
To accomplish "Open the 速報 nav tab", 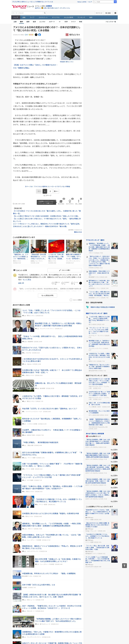I will pyautogui.click(x=24, y=17).
